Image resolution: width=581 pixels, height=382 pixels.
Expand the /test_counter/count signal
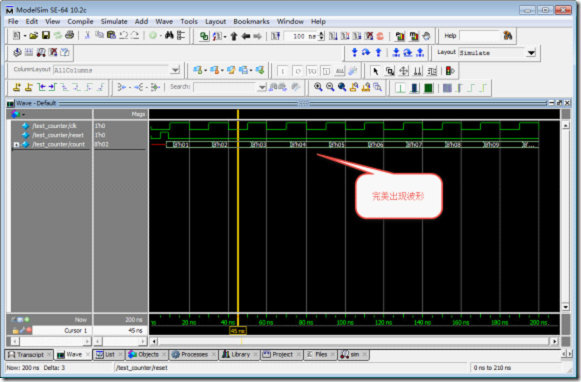(16, 145)
